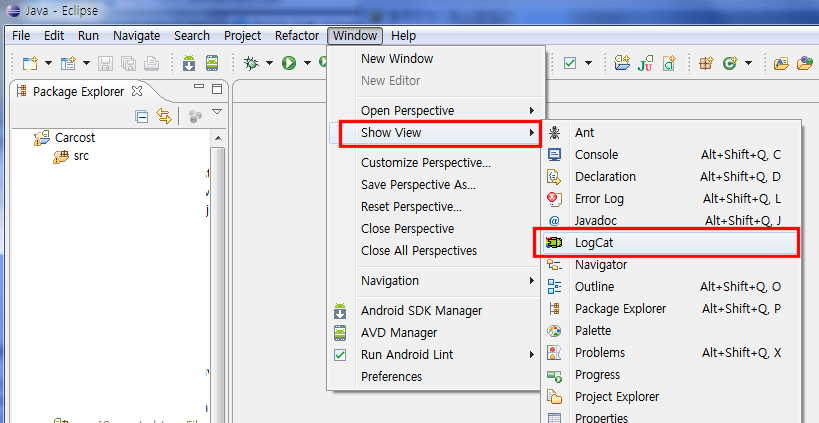Viewport: 819px width, 423px height.
Task: Click the Android SDK Manager toolbar icon
Action: tap(190, 63)
